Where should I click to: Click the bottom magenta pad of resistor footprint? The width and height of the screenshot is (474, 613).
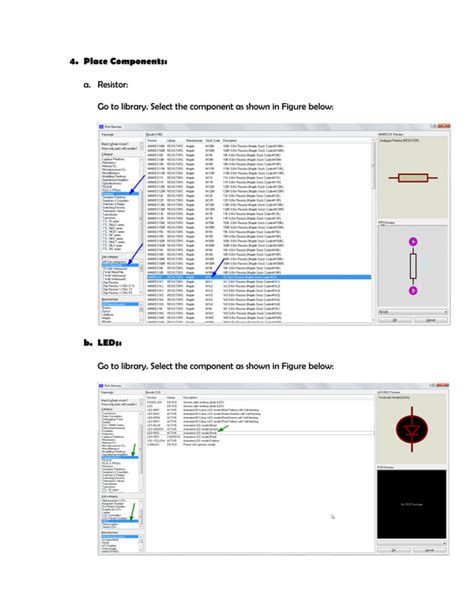413,290
